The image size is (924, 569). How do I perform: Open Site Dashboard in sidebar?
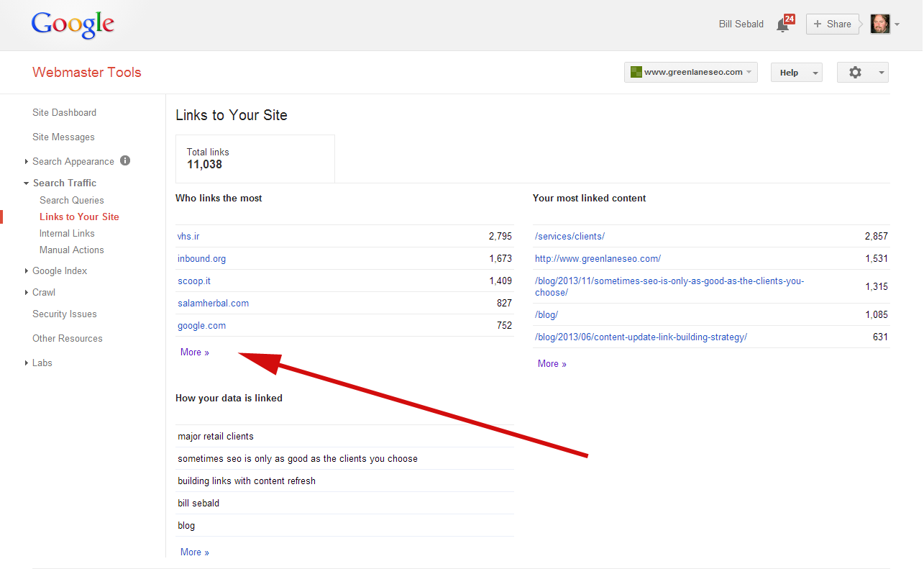64,112
